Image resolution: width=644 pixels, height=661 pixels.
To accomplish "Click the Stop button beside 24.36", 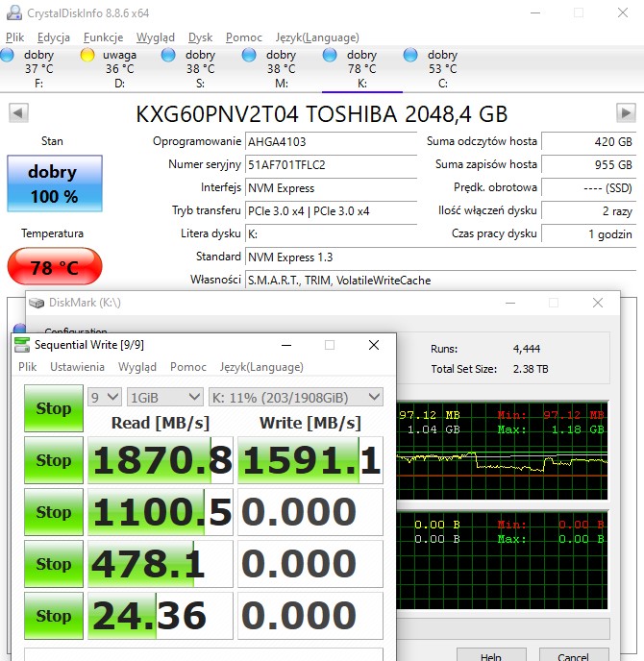I will [54, 616].
